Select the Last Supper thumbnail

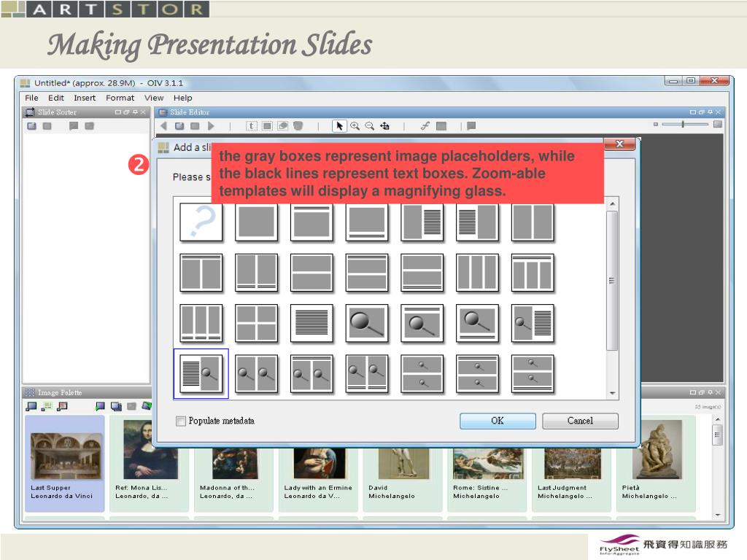pos(65,463)
